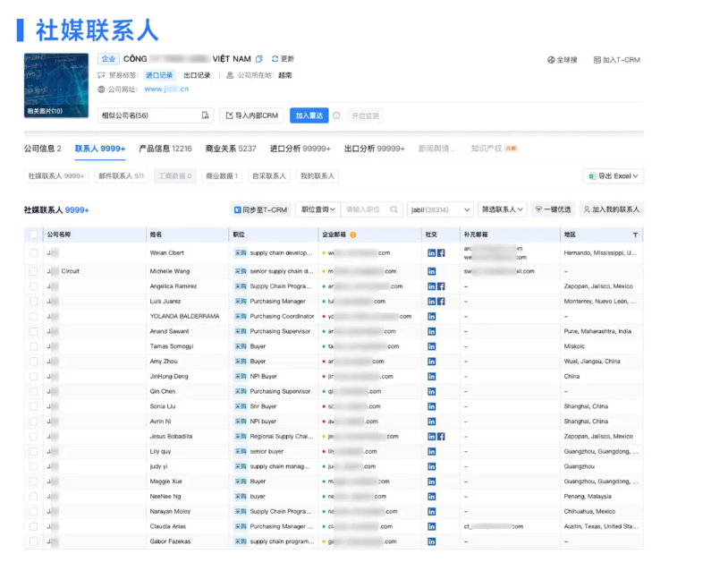Open LinkedIn icon for Michelle Wang

[x=431, y=271]
